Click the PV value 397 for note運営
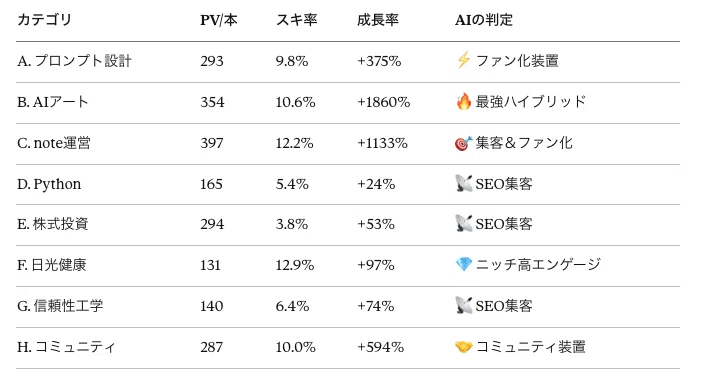This screenshot has height=386, width=709. click(212, 143)
